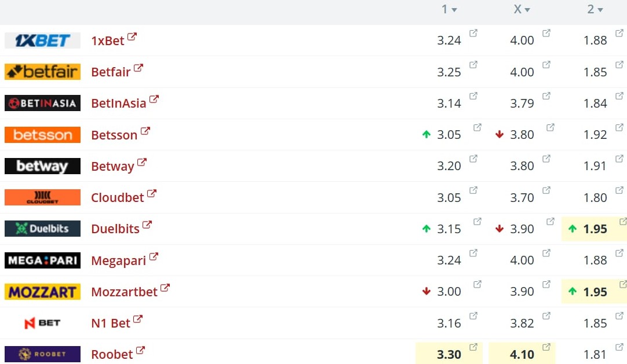Open external link icon next to Roobet name

[140, 351]
